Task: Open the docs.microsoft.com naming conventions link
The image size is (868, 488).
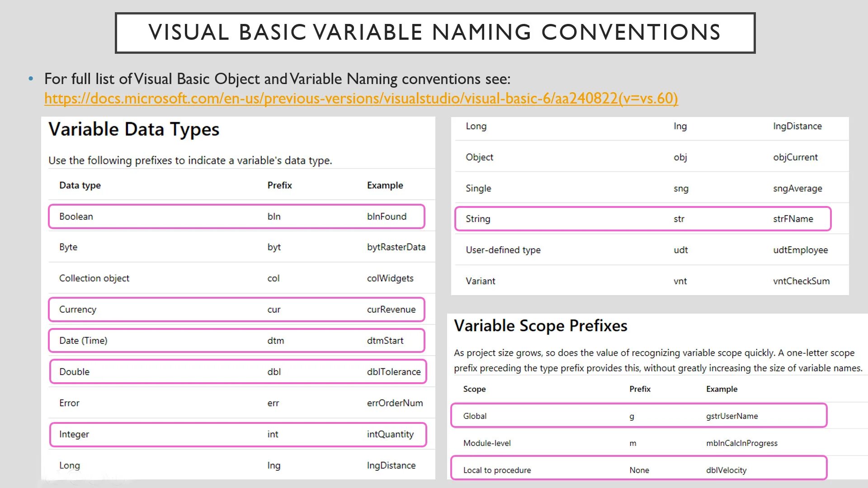Action: pos(361,98)
